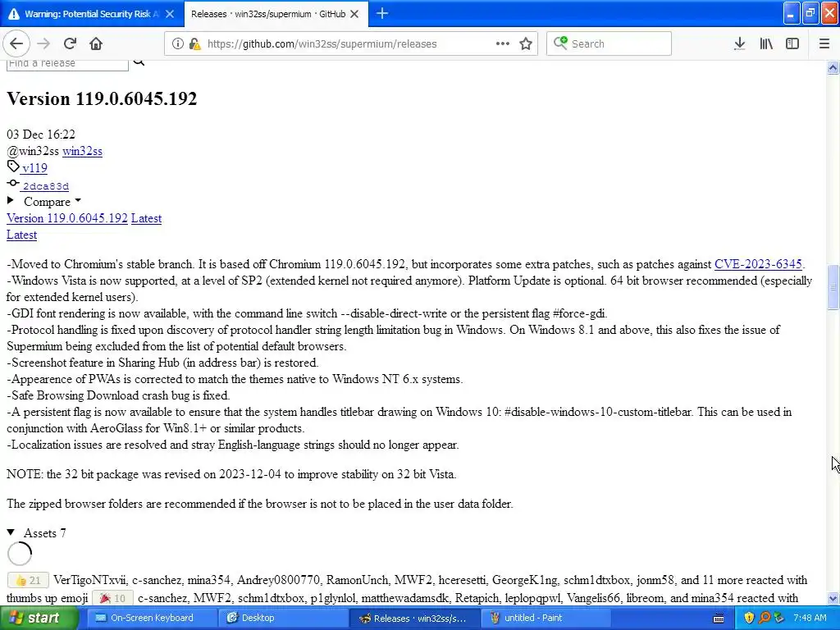Click the forward navigation arrow

(43, 43)
